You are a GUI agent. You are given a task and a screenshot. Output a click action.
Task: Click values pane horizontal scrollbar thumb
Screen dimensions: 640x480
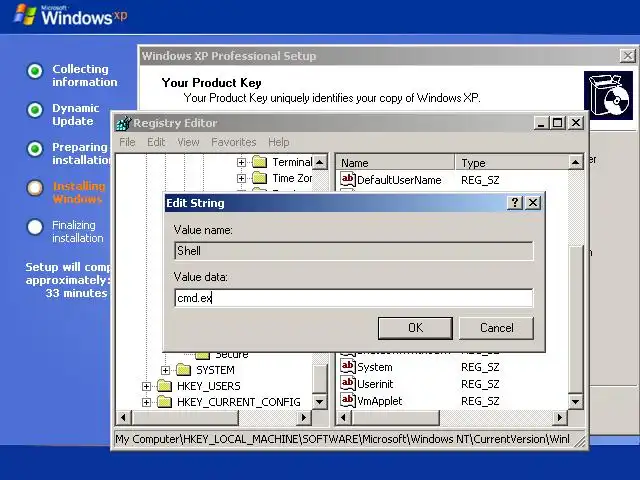395,418
